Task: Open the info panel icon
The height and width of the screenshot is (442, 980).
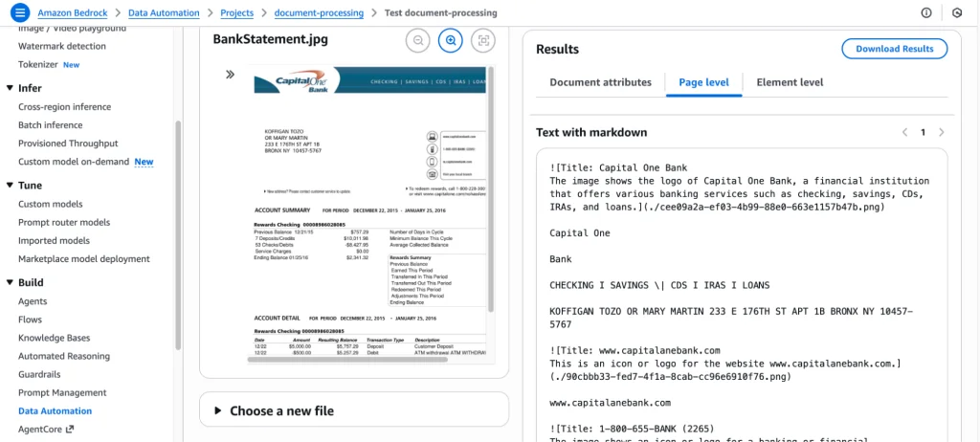Action: pyautogui.click(x=926, y=12)
